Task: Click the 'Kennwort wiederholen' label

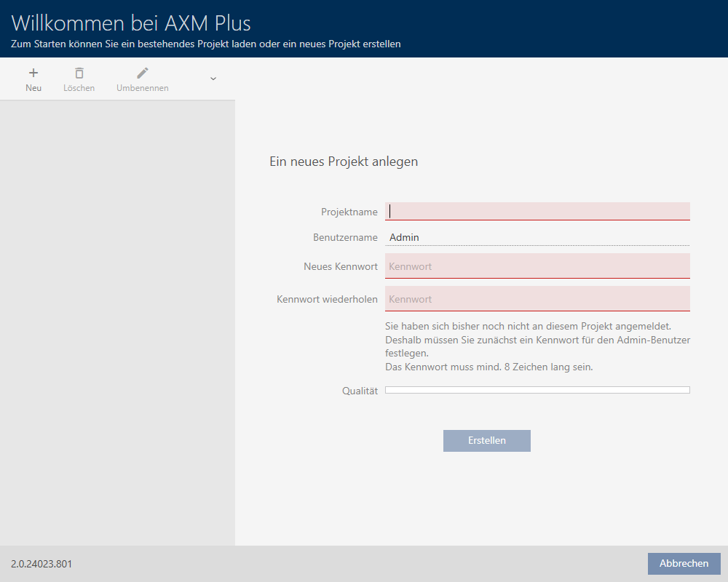Action: (x=327, y=299)
